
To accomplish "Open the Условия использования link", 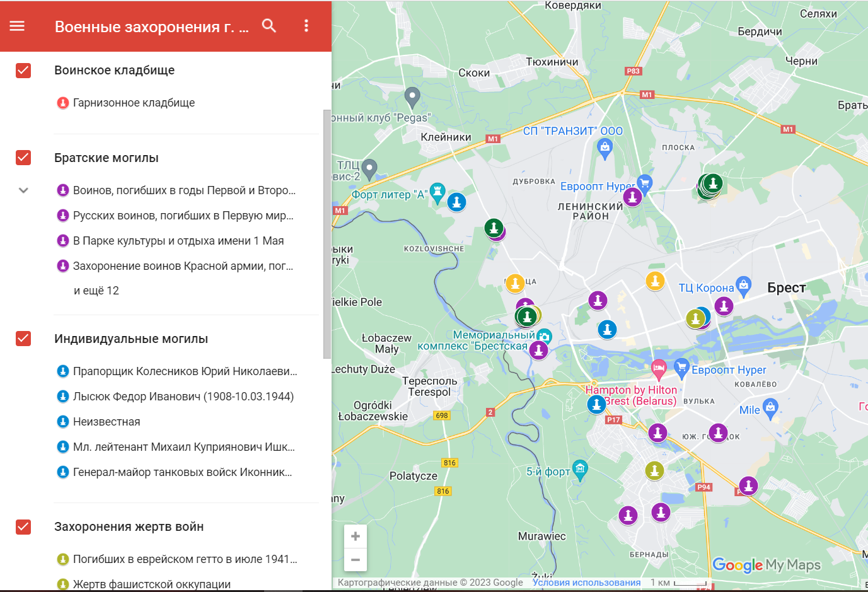I will click(x=586, y=583).
